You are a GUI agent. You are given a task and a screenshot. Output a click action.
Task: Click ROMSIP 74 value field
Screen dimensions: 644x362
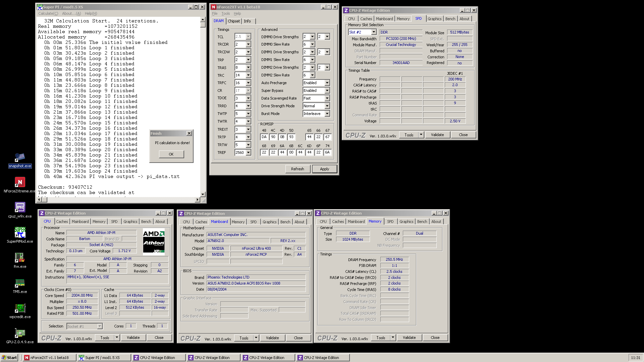click(x=327, y=152)
